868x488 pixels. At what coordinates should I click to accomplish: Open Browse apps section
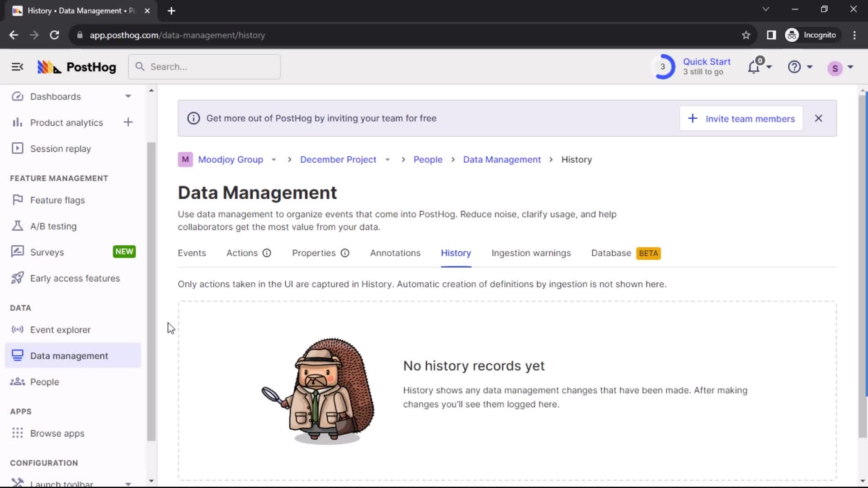pyautogui.click(x=57, y=433)
